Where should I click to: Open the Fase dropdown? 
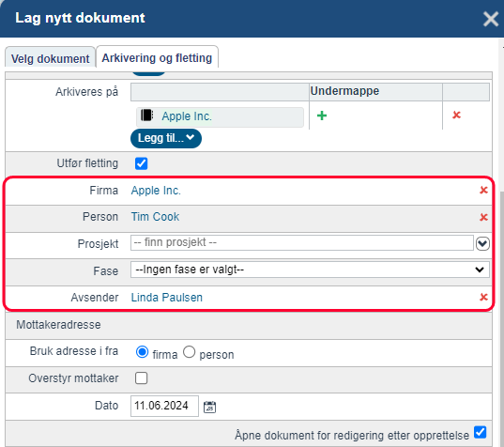pyautogui.click(x=310, y=270)
